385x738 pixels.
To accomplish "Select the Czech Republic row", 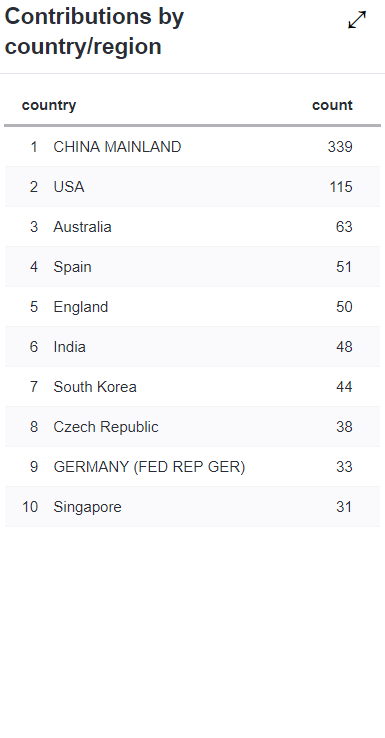I will (x=192, y=427).
